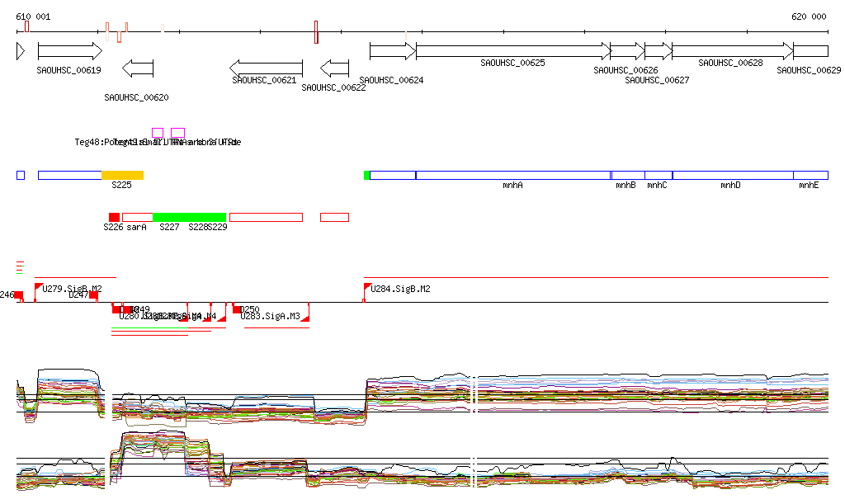Click the long SAOUHSC_00625 gene arrow

coord(513,51)
